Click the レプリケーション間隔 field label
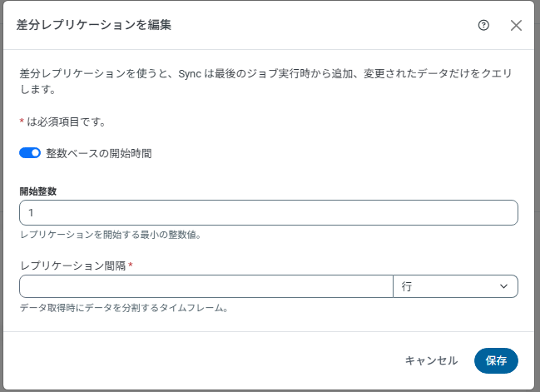540x392 pixels. [x=73, y=265]
